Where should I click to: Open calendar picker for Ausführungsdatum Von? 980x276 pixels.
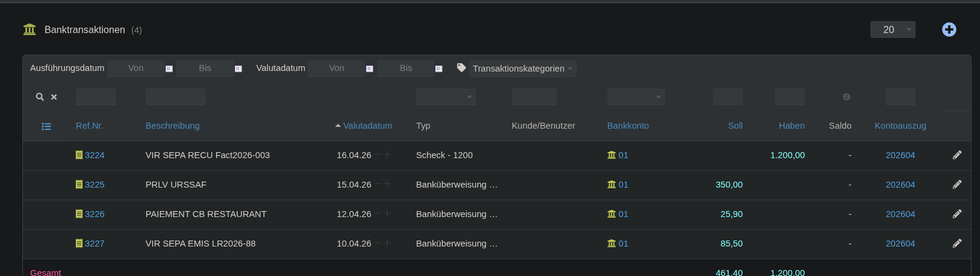point(169,69)
